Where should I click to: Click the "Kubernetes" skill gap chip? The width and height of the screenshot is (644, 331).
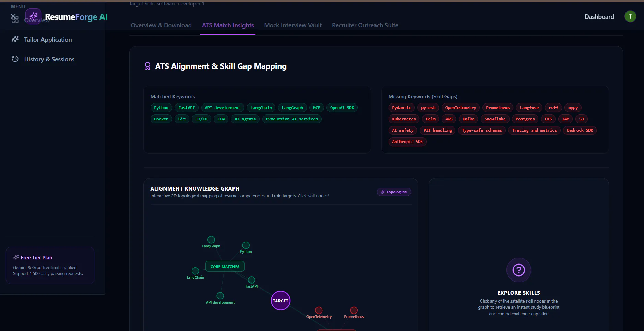(404, 119)
